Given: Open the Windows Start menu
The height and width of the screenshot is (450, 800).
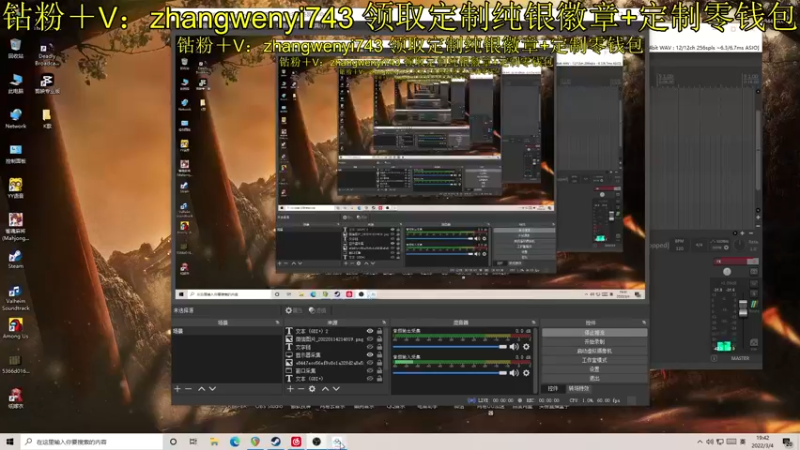Looking at the screenshot, I should [x=9, y=442].
